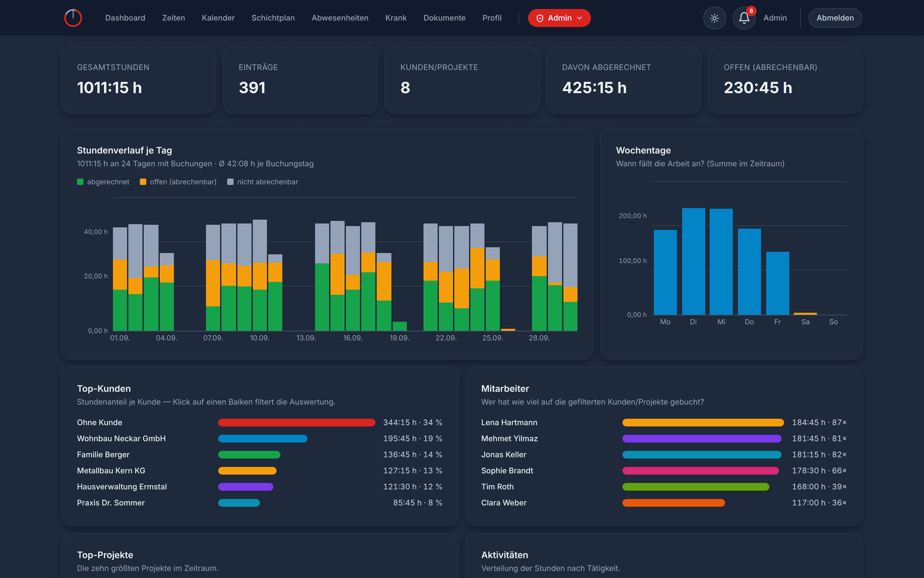Toggle offen (abrechenbar) legend entry

pos(178,182)
